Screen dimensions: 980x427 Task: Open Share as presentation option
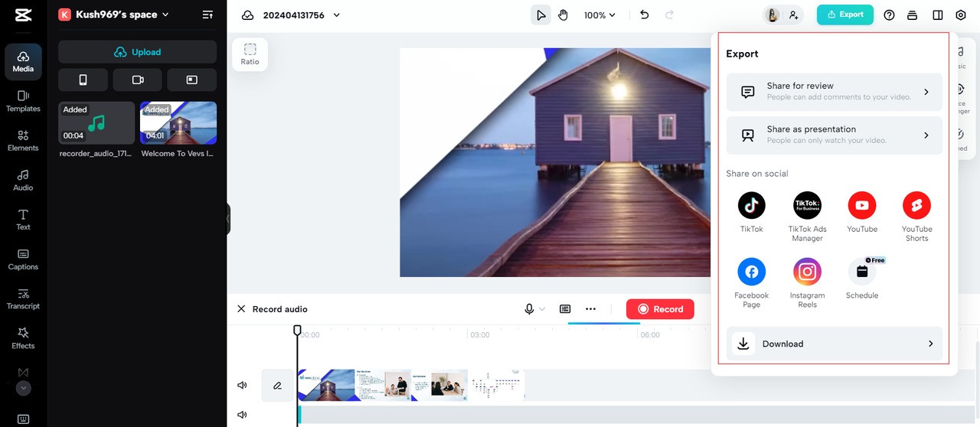(835, 135)
